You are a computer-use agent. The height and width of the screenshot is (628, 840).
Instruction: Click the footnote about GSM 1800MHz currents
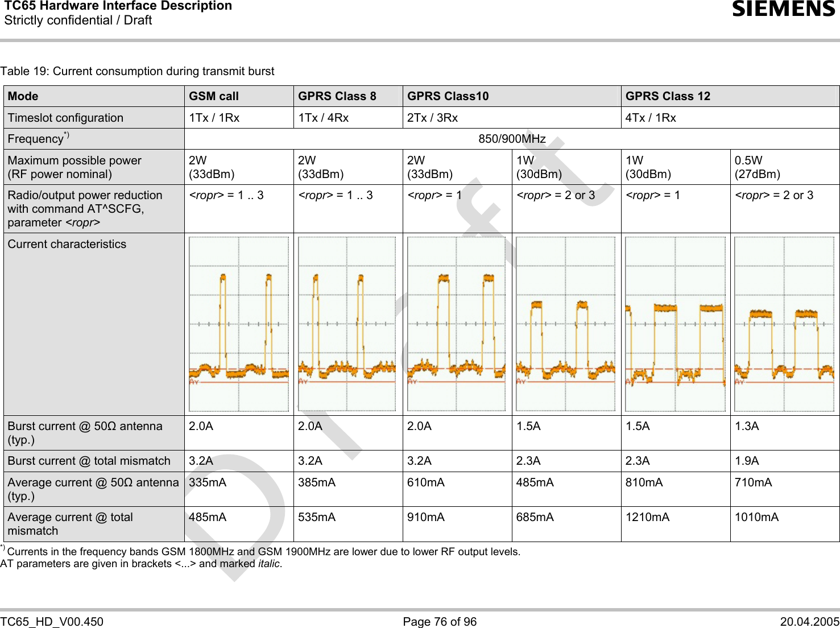tap(260, 551)
